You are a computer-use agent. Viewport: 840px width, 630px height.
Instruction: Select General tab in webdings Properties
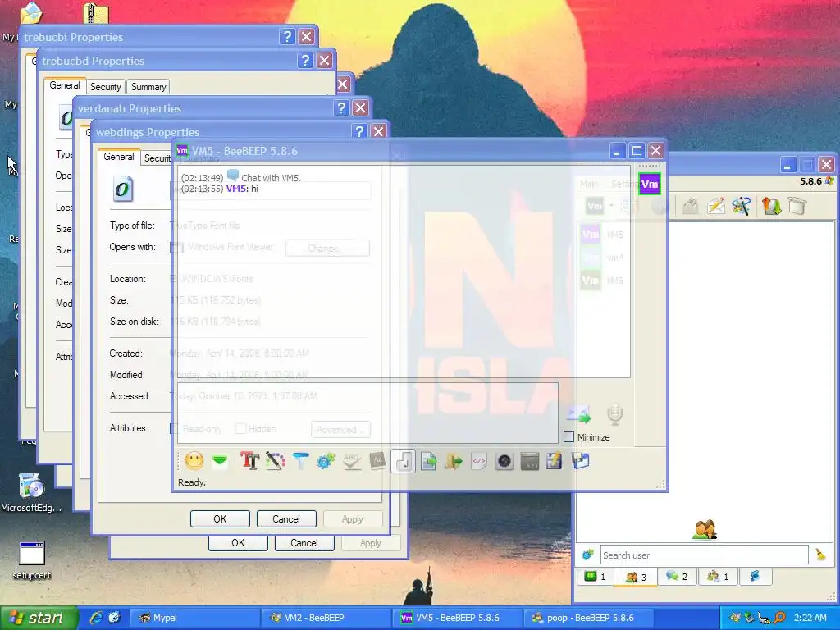click(119, 157)
